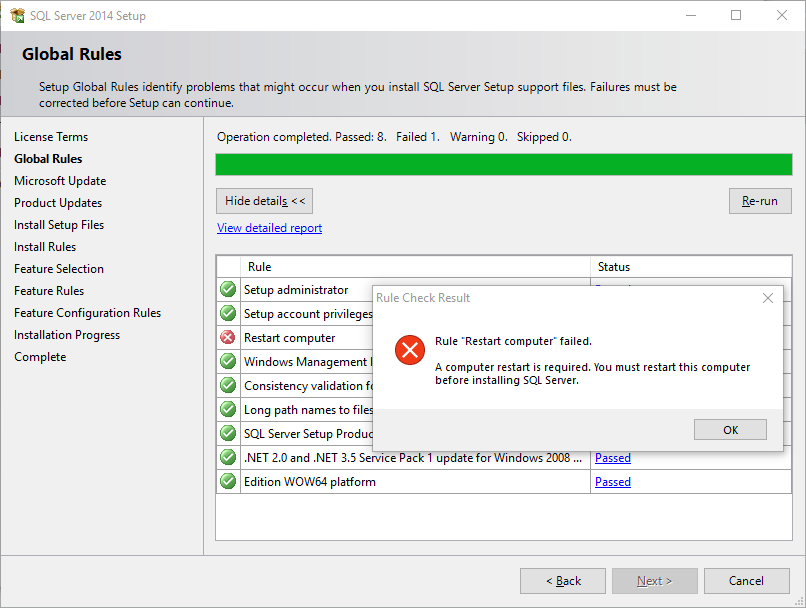Open Passed status link for .NET 2.0 rule
Screen dimensions: 806x608
613,457
